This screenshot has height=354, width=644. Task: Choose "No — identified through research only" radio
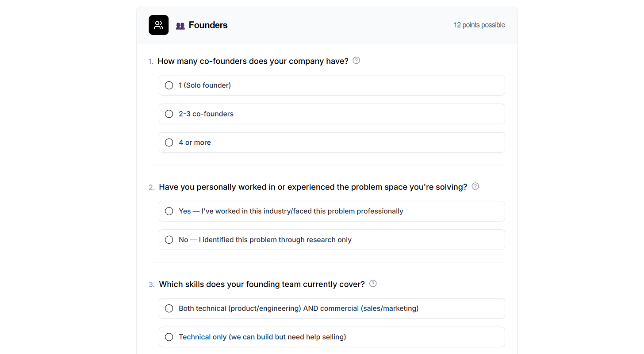[169, 240]
